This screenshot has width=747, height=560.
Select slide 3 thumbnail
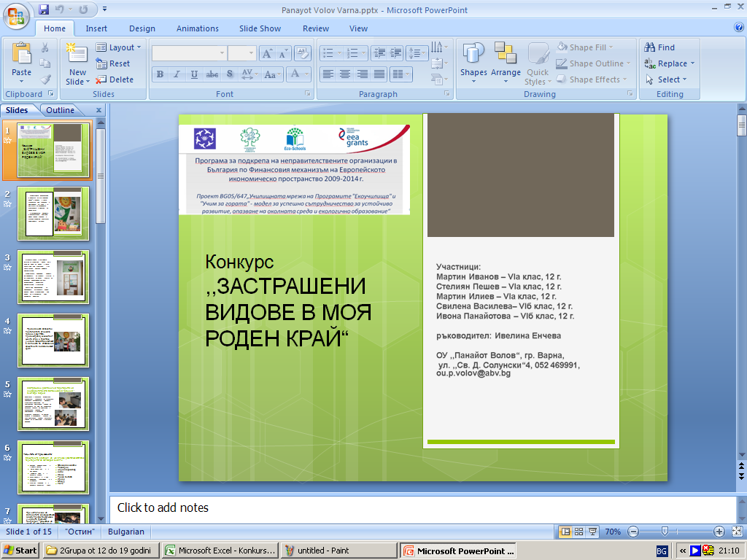coord(53,276)
